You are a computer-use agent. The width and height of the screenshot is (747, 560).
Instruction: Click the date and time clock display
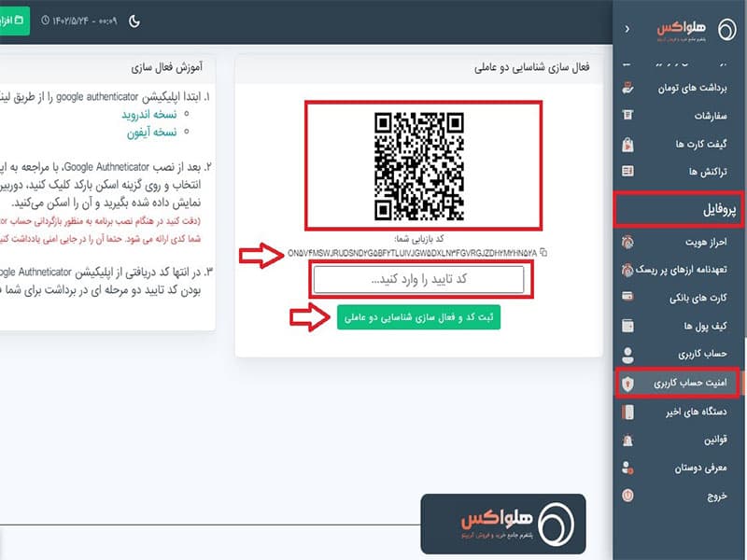(78, 21)
